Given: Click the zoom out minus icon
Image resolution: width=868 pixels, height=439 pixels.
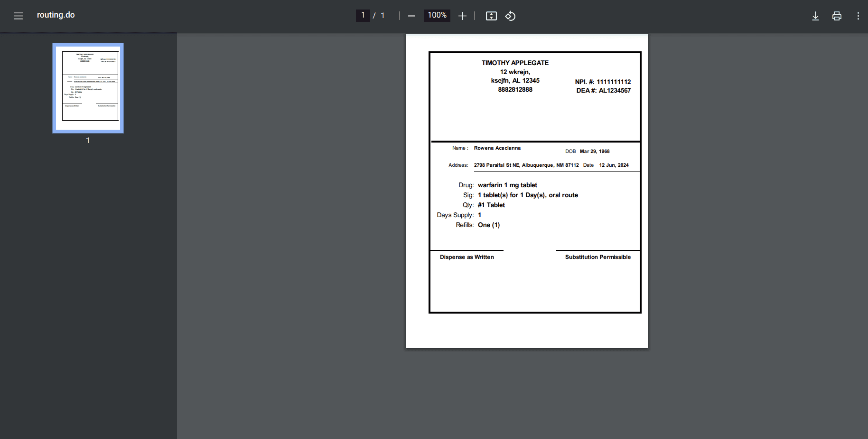Looking at the screenshot, I should point(411,16).
